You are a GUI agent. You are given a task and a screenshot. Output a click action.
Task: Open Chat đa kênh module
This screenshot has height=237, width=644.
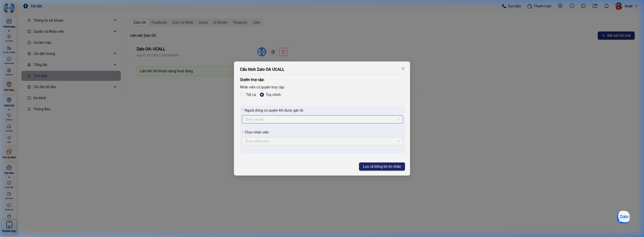[x=9, y=154]
